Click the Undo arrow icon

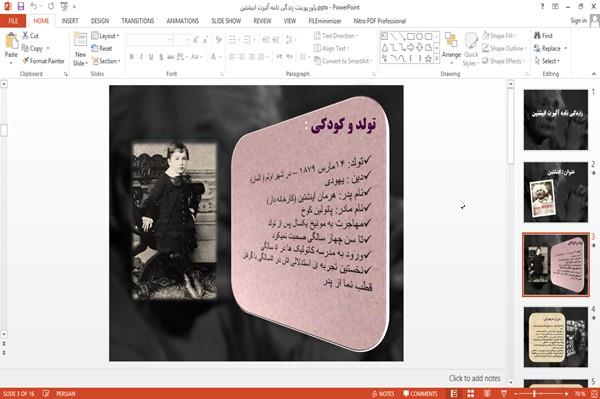pos(34,7)
